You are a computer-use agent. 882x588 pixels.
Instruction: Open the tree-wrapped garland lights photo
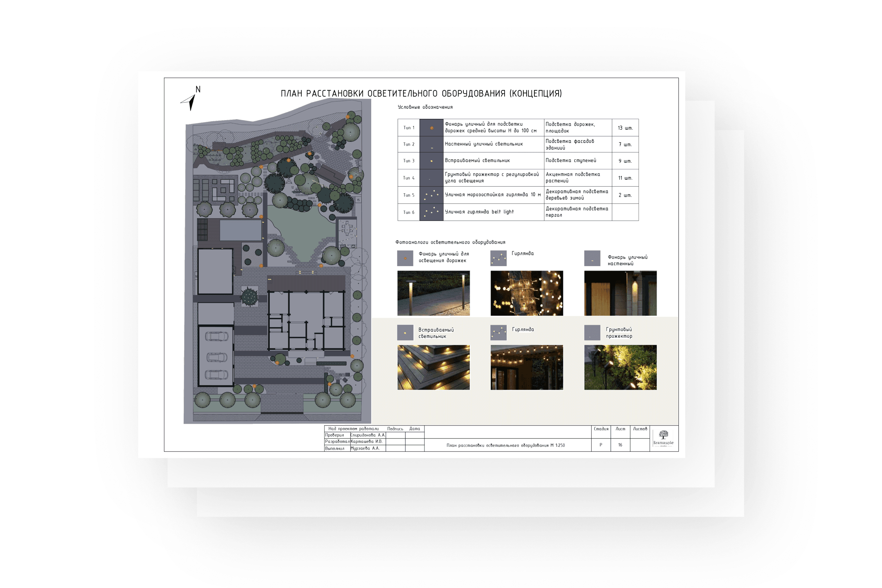click(527, 293)
